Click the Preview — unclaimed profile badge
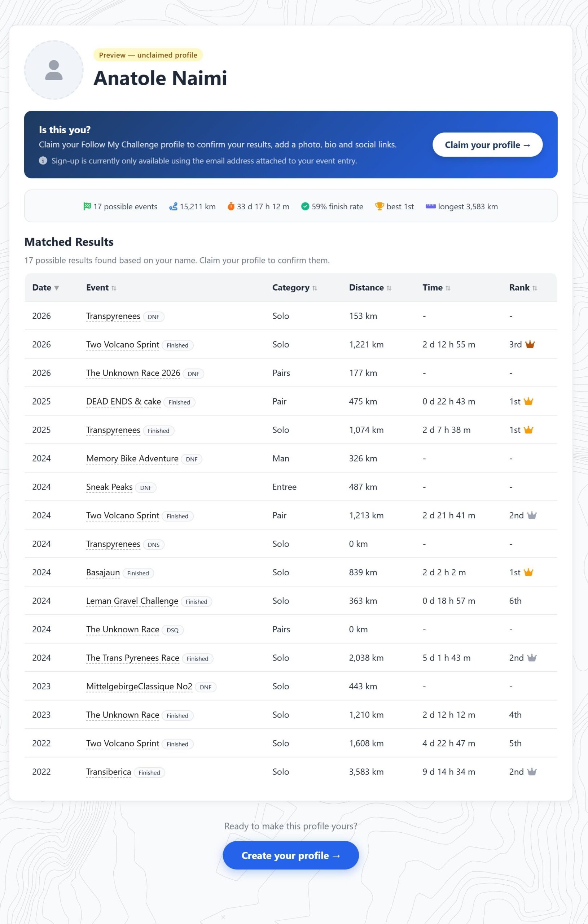The image size is (588, 924). [x=148, y=55]
